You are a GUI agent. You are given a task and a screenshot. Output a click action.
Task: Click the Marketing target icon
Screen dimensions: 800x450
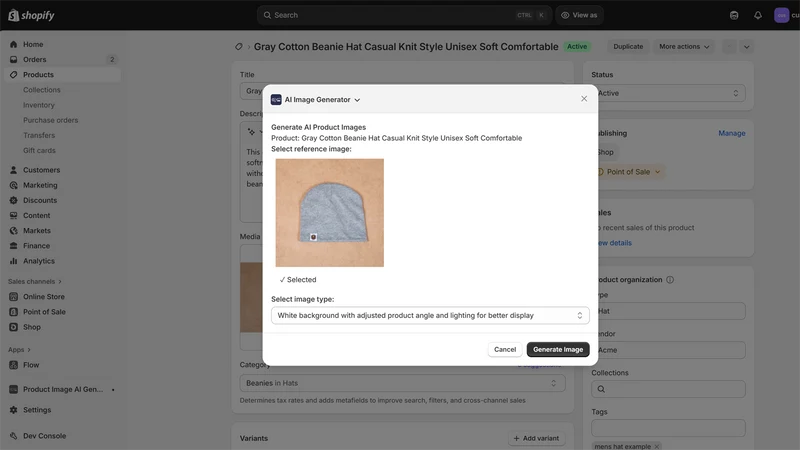14,185
